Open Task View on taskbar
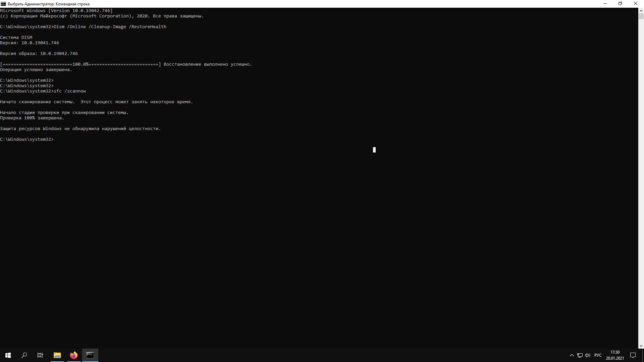The height and width of the screenshot is (362, 644). (40, 355)
